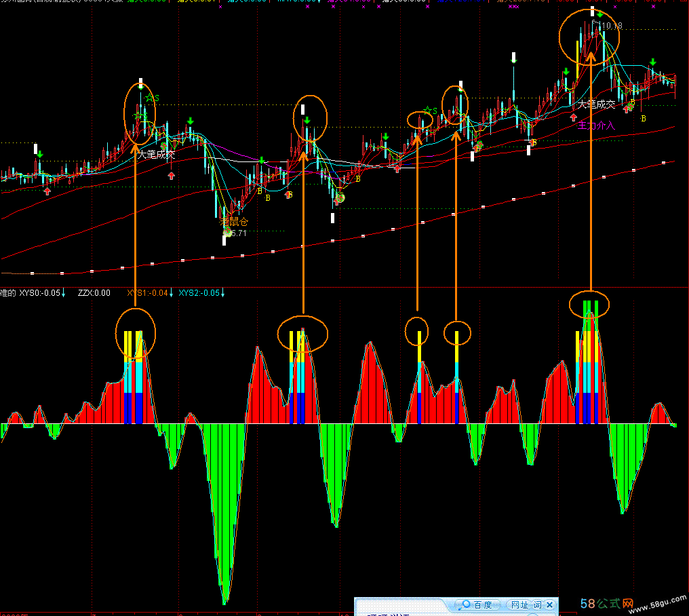Click the cyan XYS2 indicator value

[199, 293]
